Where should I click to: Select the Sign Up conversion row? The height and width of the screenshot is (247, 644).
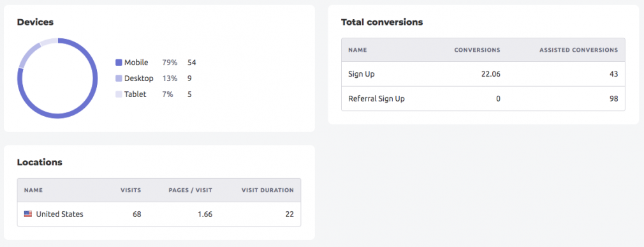pyautogui.click(x=483, y=75)
